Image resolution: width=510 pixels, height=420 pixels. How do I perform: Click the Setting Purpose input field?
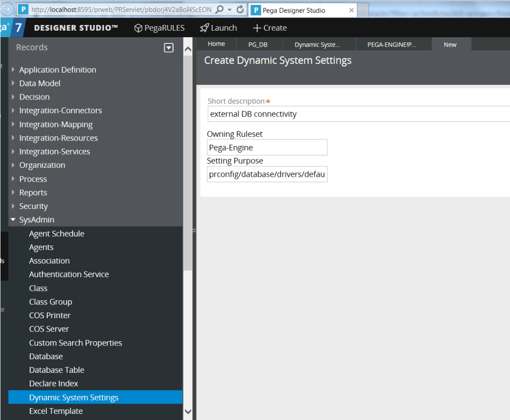click(267, 174)
